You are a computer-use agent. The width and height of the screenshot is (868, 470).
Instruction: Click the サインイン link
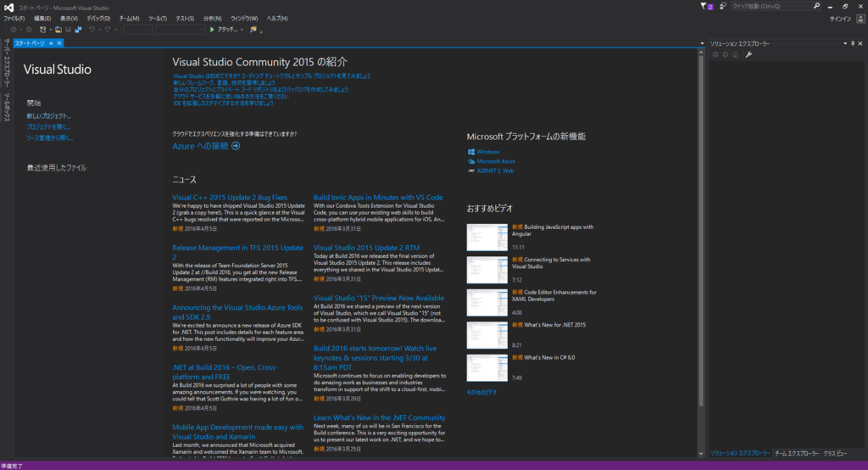click(x=840, y=19)
